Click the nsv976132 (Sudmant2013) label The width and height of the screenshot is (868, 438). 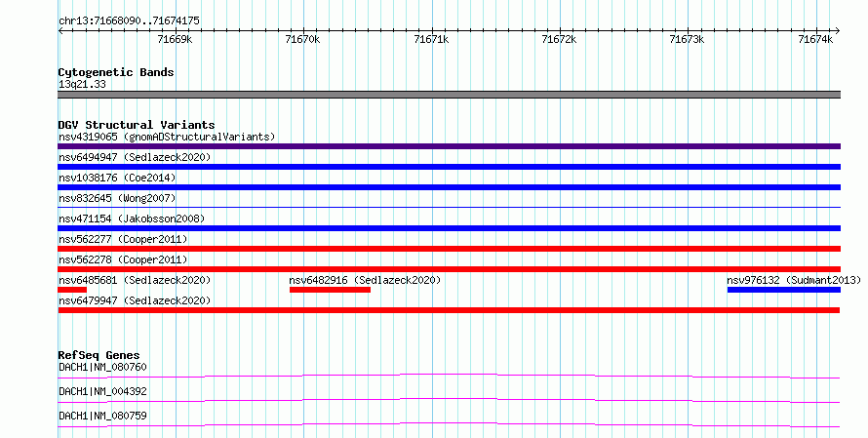(x=794, y=280)
